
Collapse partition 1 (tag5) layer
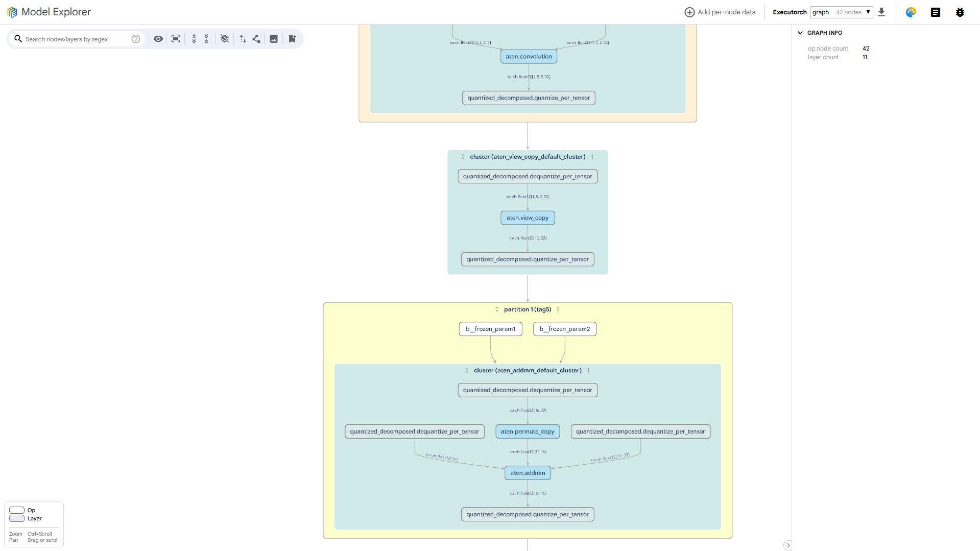[497, 309]
